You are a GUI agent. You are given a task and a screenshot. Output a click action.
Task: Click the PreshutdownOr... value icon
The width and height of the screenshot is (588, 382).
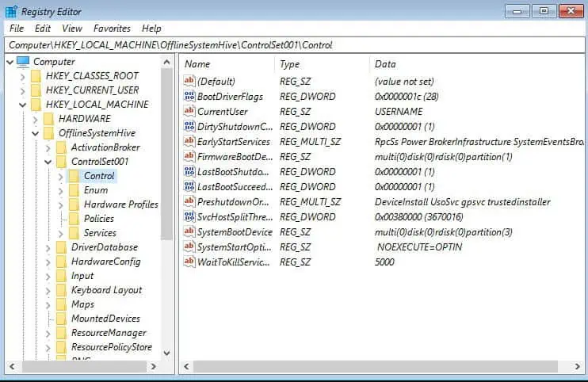click(189, 201)
